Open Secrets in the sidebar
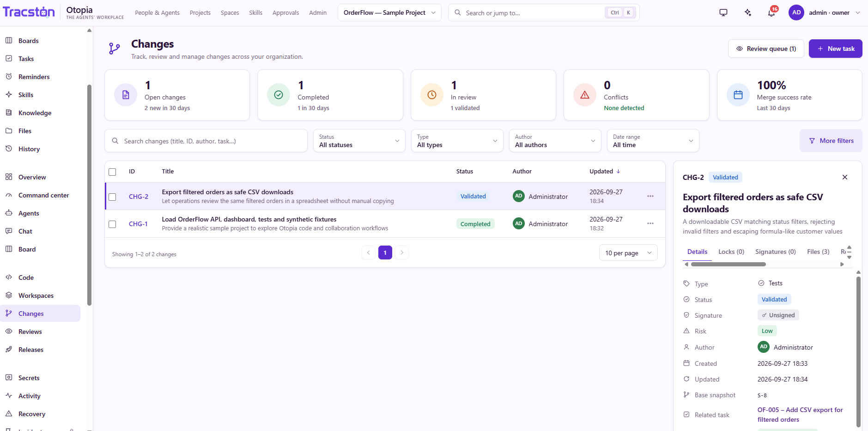Screen dimensions: 868x431 (x=40, y=378)
